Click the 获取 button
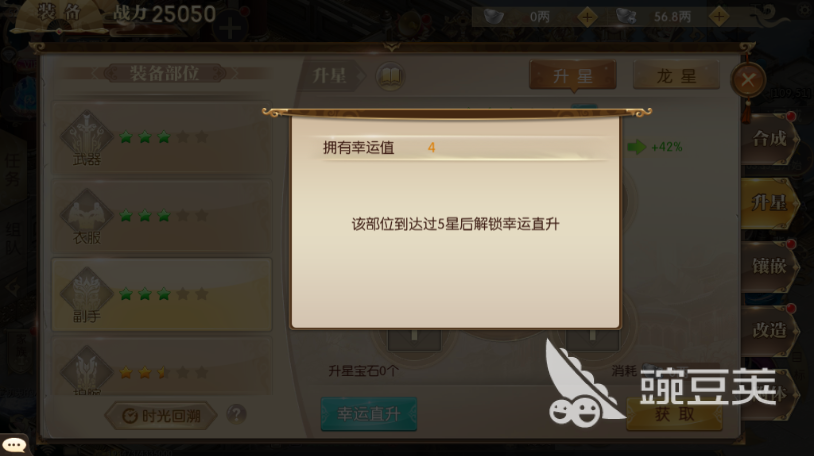 coord(674,414)
